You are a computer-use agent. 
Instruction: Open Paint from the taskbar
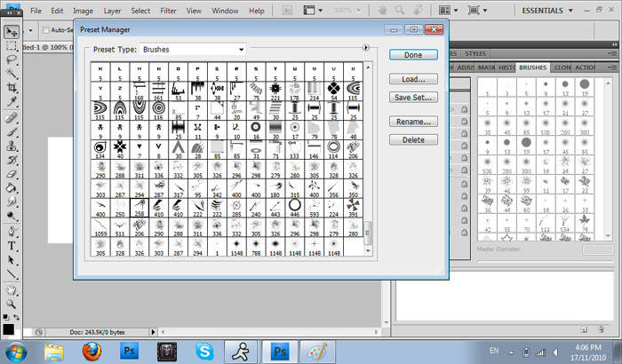(x=317, y=352)
